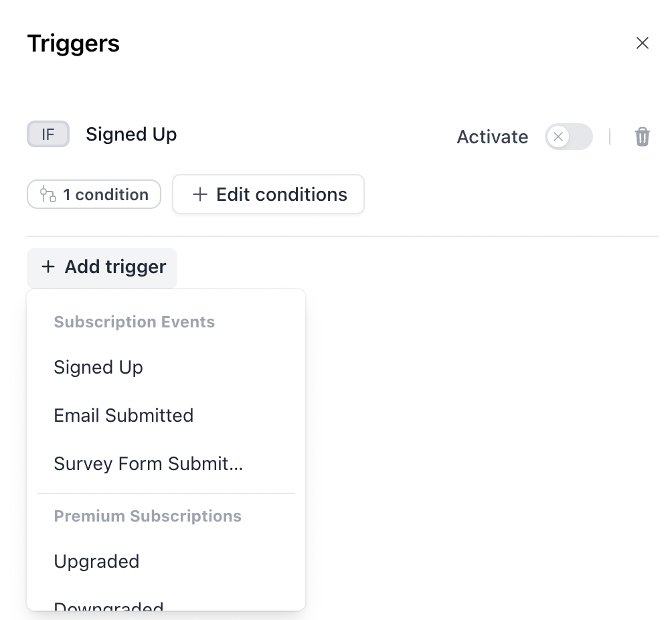672x620 pixels.
Task: Click the IF badge
Action: (48, 135)
